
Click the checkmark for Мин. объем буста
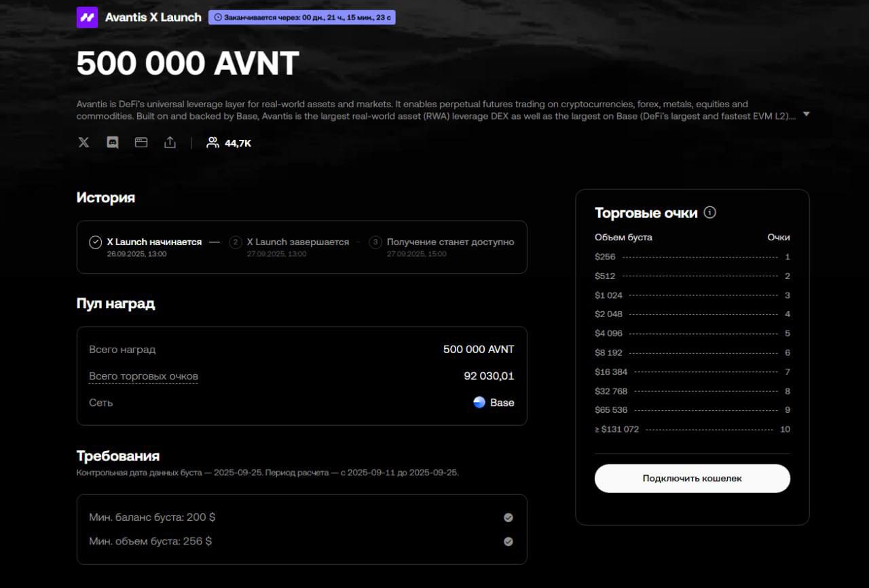pyautogui.click(x=508, y=542)
